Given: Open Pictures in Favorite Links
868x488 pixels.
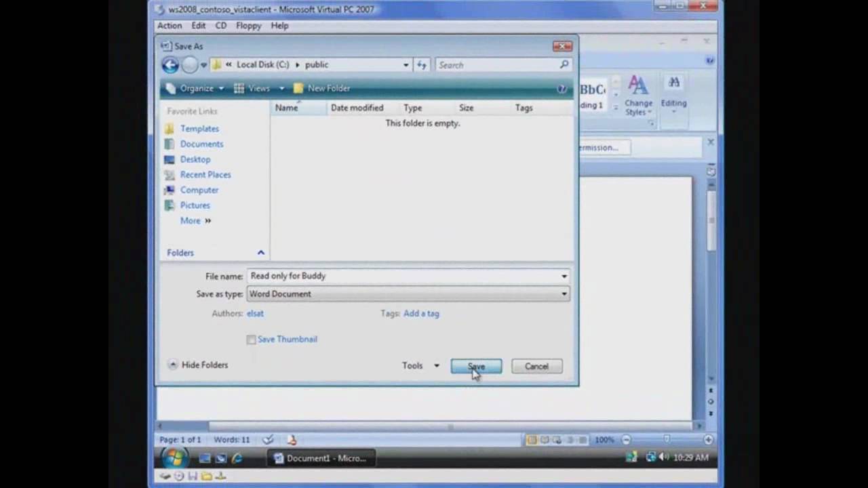Looking at the screenshot, I should click(195, 205).
